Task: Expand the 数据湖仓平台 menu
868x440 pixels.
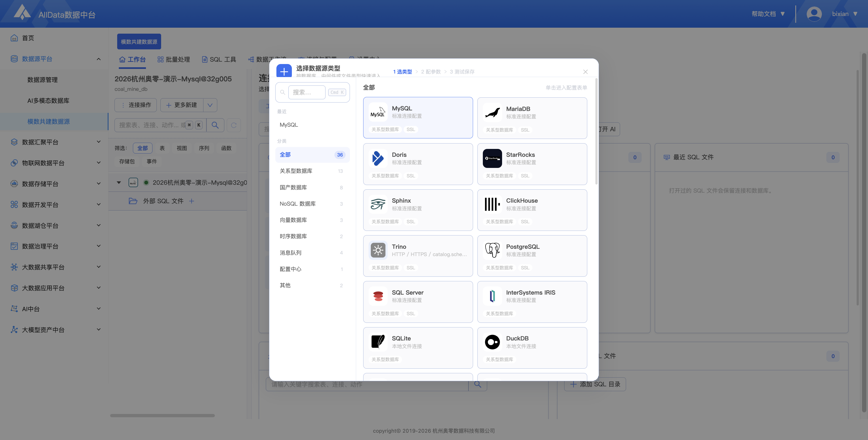Action: click(99, 225)
